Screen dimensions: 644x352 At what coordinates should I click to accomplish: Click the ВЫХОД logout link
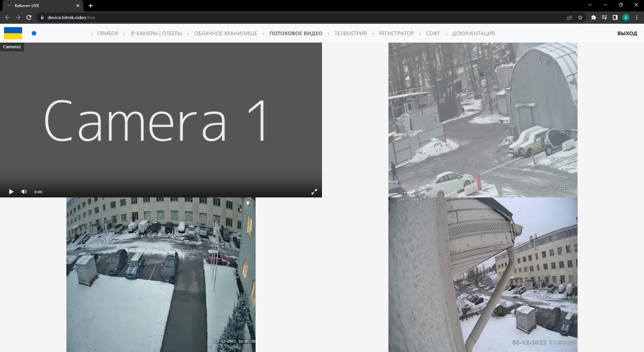point(627,34)
